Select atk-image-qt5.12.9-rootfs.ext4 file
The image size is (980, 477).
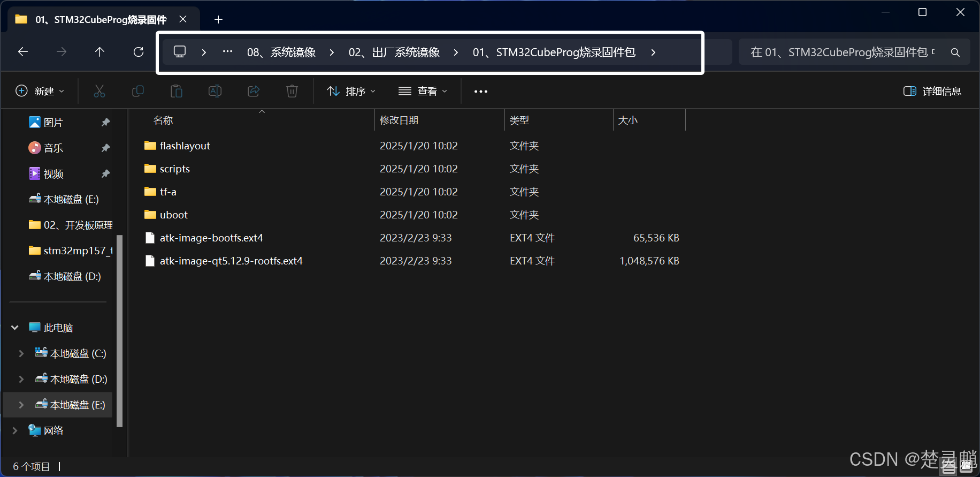[231, 261]
